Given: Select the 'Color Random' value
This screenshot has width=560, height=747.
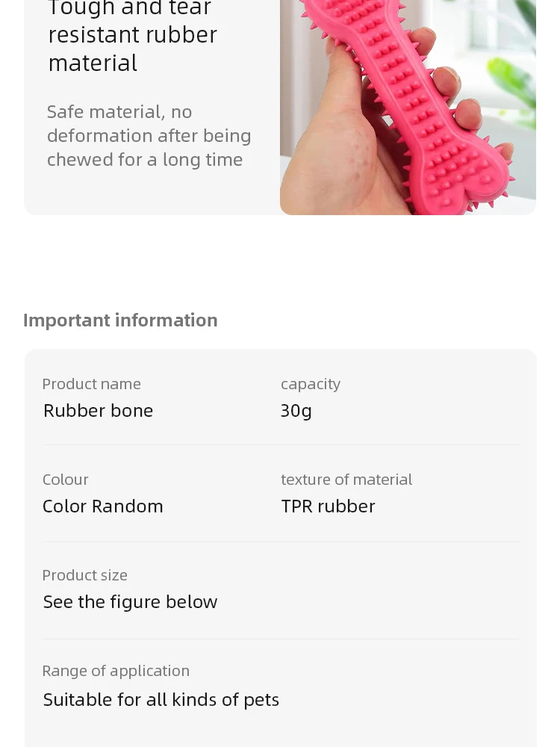Looking at the screenshot, I should click(103, 506).
